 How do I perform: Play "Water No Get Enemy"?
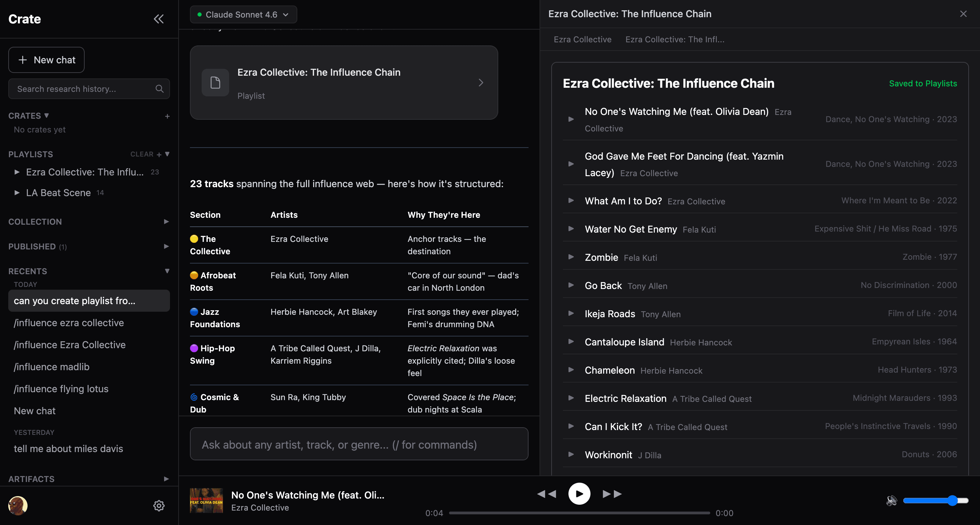tap(571, 229)
